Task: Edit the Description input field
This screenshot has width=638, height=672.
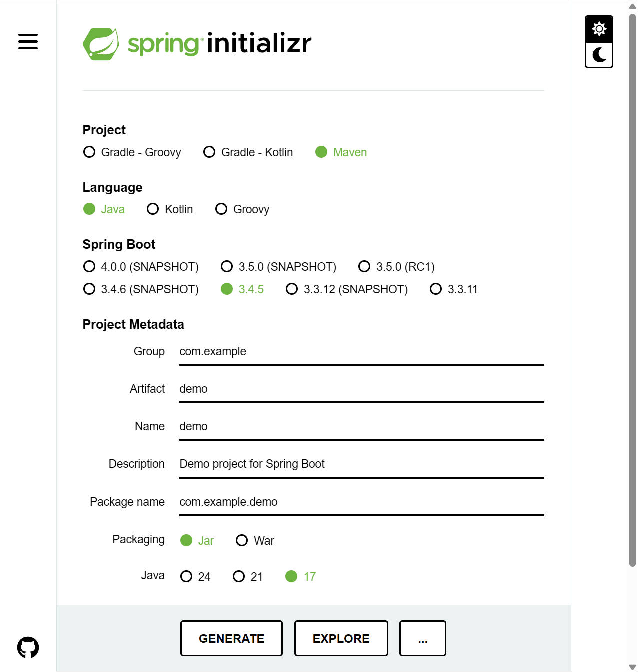Action: (361, 465)
